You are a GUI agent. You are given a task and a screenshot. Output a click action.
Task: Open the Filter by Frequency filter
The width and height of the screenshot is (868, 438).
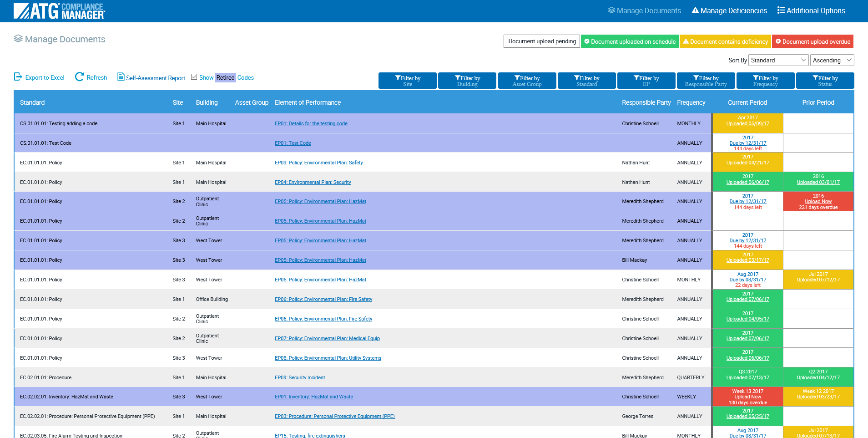coord(766,81)
